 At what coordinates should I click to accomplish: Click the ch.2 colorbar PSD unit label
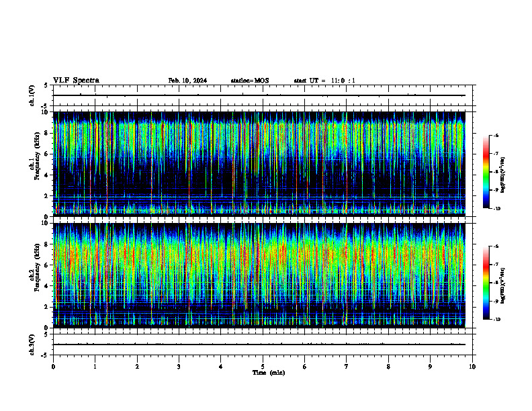[502, 286]
